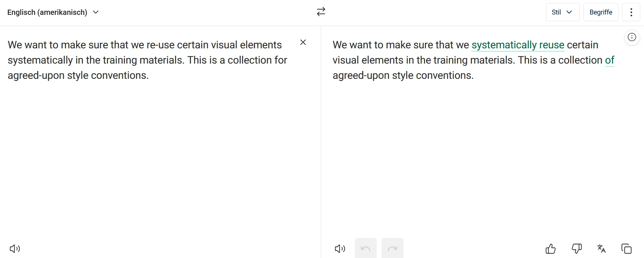Select the underlined word 'of'
644x258 pixels.
point(610,60)
